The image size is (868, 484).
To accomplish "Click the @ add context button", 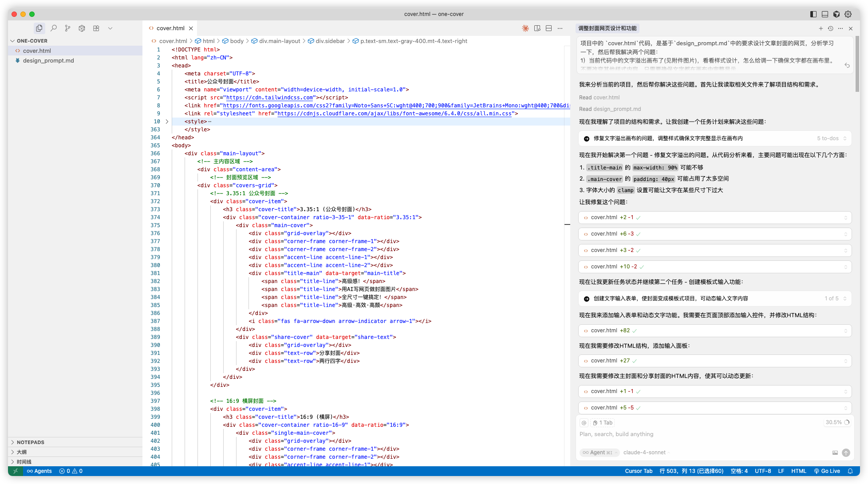I will pos(584,423).
